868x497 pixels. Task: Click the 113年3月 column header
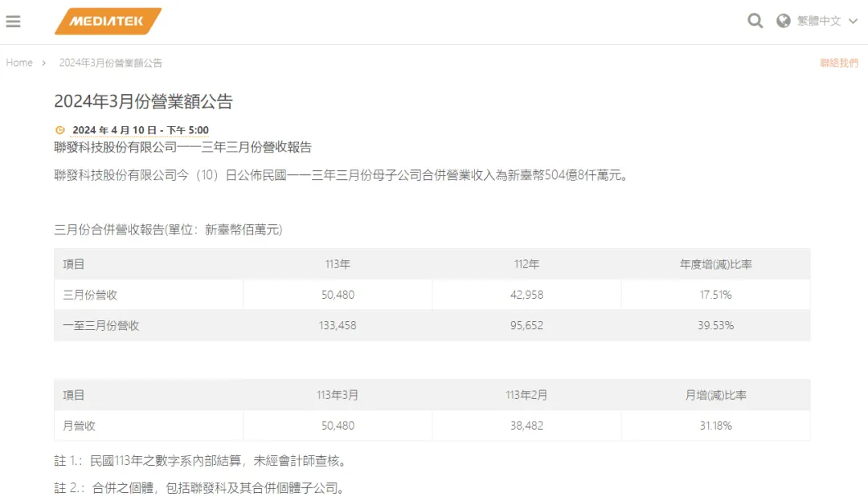[x=338, y=395]
